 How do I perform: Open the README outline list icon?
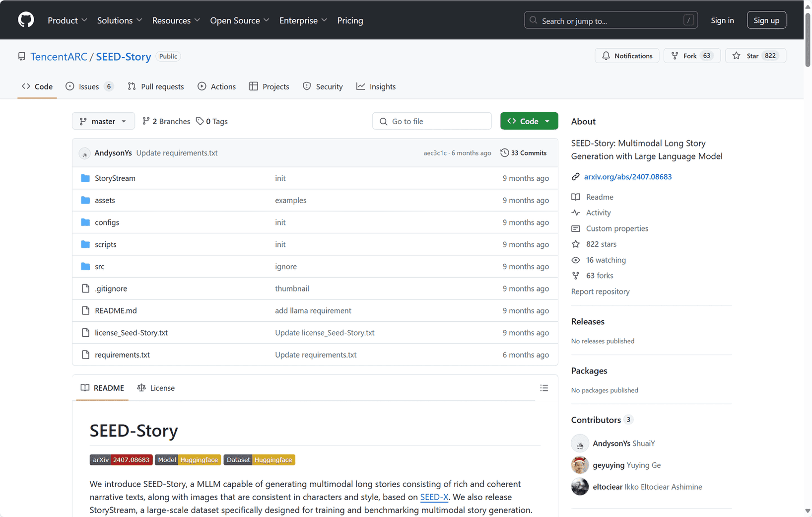pyautogui.click(x=544, y=388)
